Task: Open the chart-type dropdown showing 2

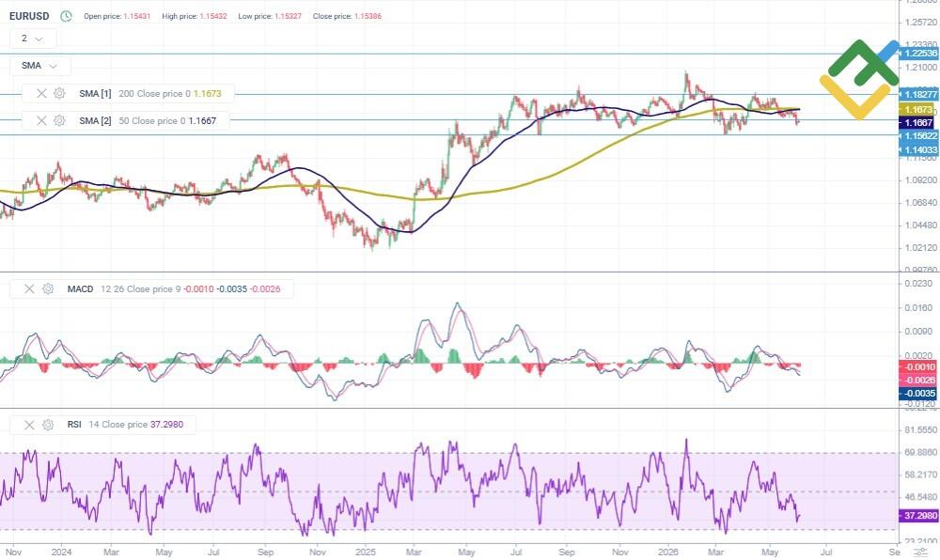Action: (x=33, y=39)
